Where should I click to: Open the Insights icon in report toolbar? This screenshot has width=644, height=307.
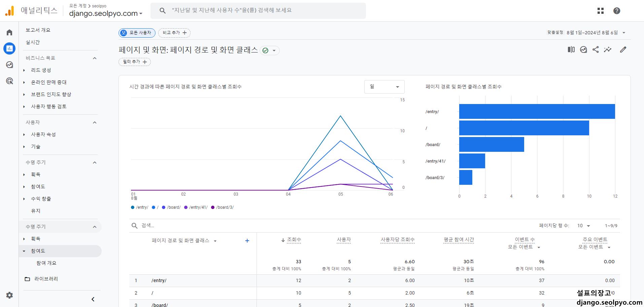click(x=583, y=49)
